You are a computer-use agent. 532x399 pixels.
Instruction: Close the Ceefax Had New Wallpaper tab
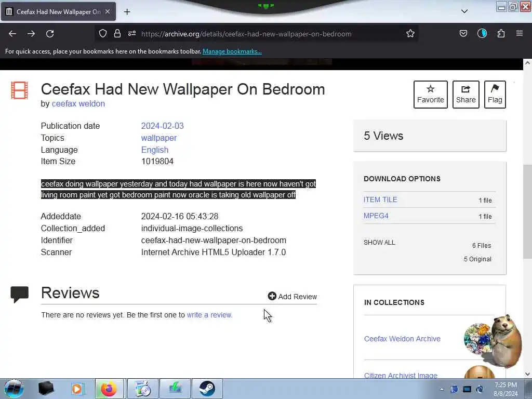tap(108, 11)
